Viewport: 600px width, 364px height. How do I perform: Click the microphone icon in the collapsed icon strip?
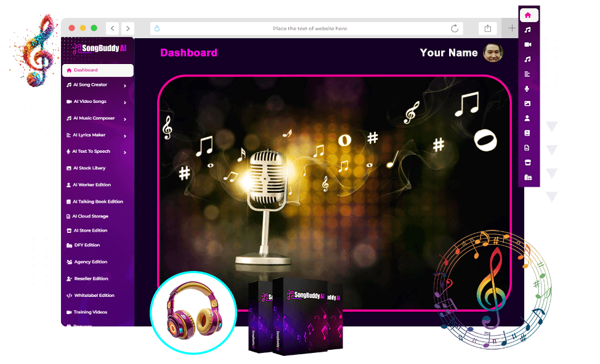click(528, 89)
